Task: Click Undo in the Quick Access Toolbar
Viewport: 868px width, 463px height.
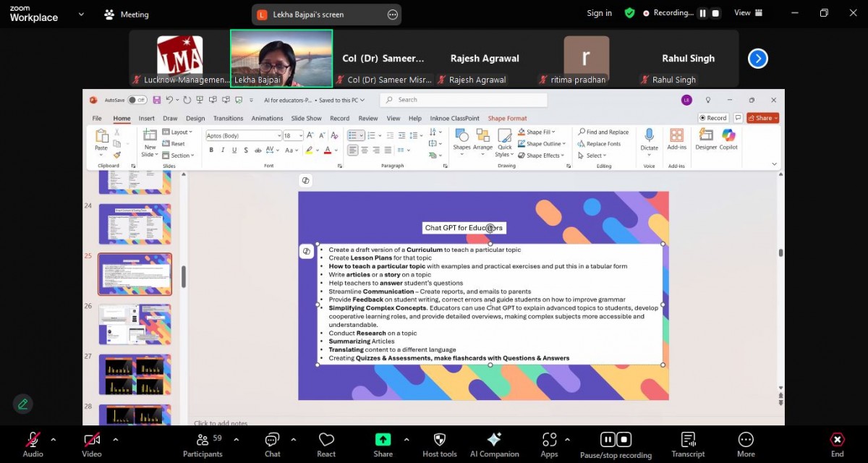Action: click(x=170, y=100)
